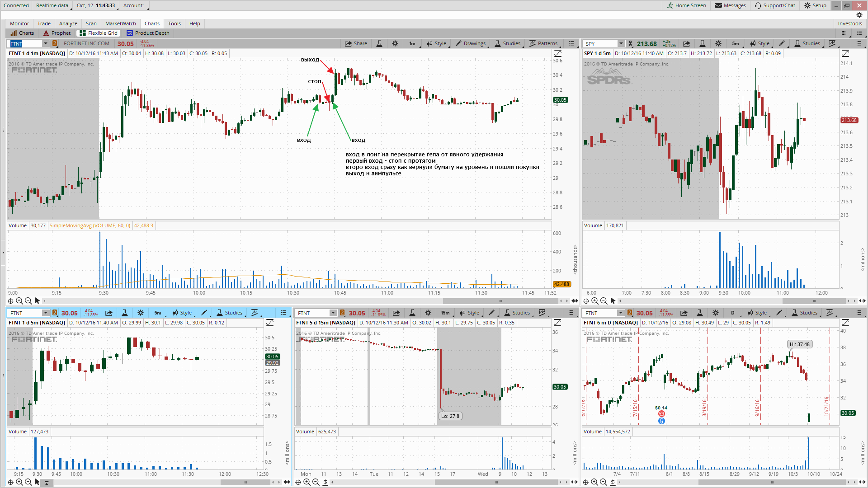Open the flask icon on the FTNT 15m chart

[x=412, y=313]
